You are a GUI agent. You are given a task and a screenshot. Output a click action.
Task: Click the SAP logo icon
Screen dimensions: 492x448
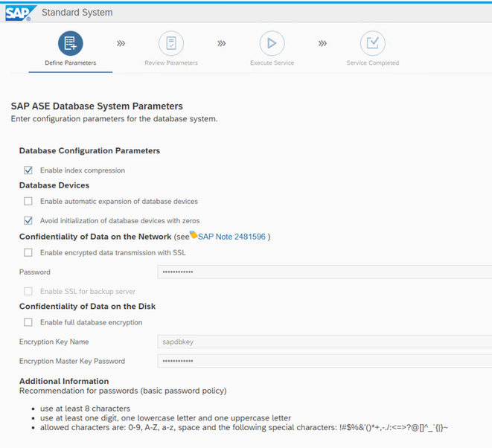click(20, 13)
